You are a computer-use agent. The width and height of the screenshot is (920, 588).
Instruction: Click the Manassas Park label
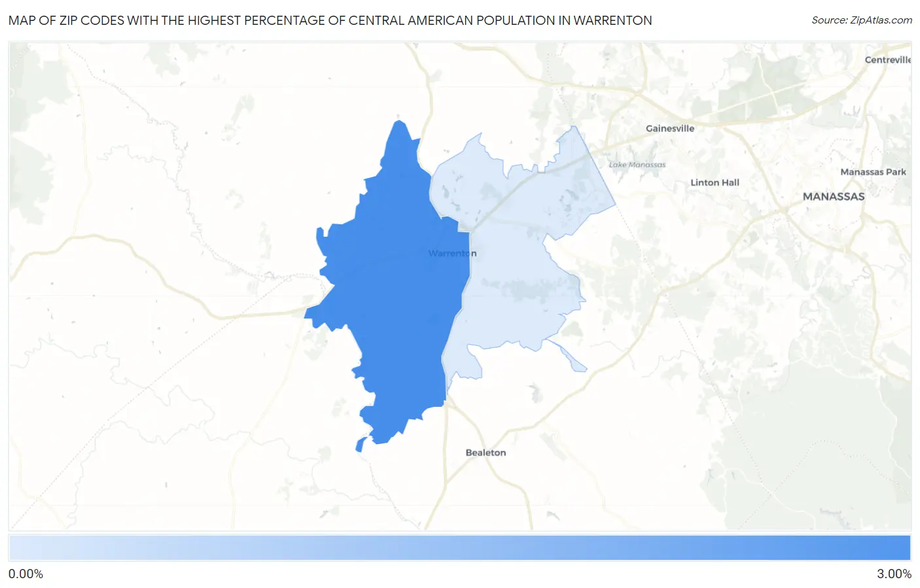[x=873, y=172]
